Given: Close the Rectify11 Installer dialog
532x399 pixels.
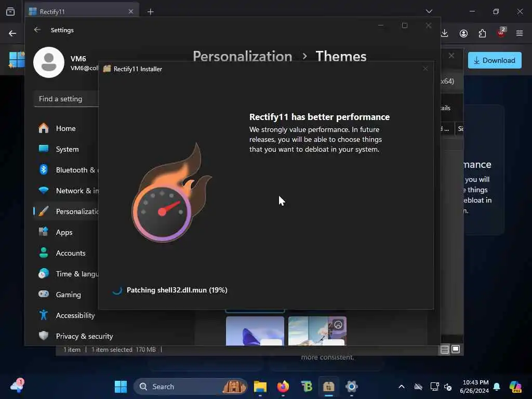Looking at the screenshot, I should 425,69.
